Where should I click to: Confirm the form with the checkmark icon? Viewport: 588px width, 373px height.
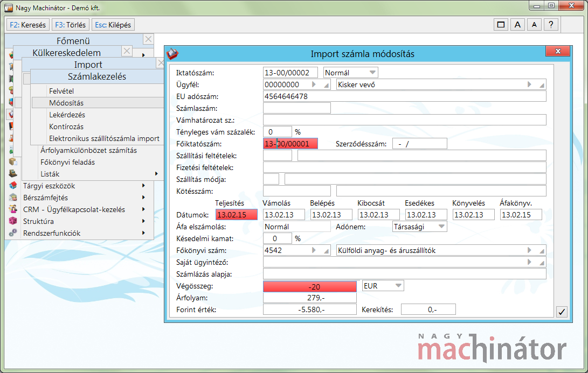click(562, 312)
